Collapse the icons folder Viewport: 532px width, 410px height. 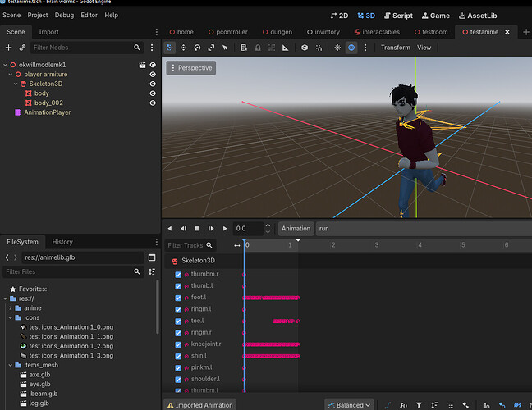pos(11,317)
